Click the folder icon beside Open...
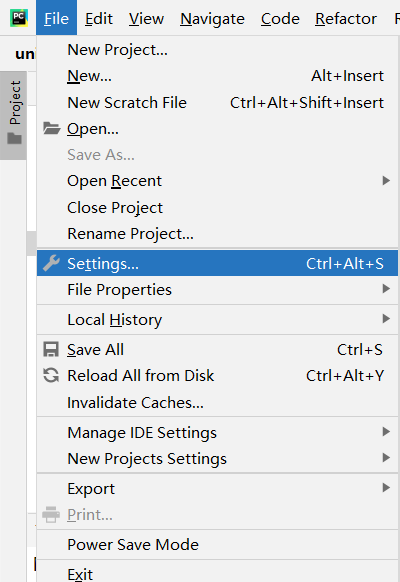This screenshot has width=400, height=582. pos(51,128)
